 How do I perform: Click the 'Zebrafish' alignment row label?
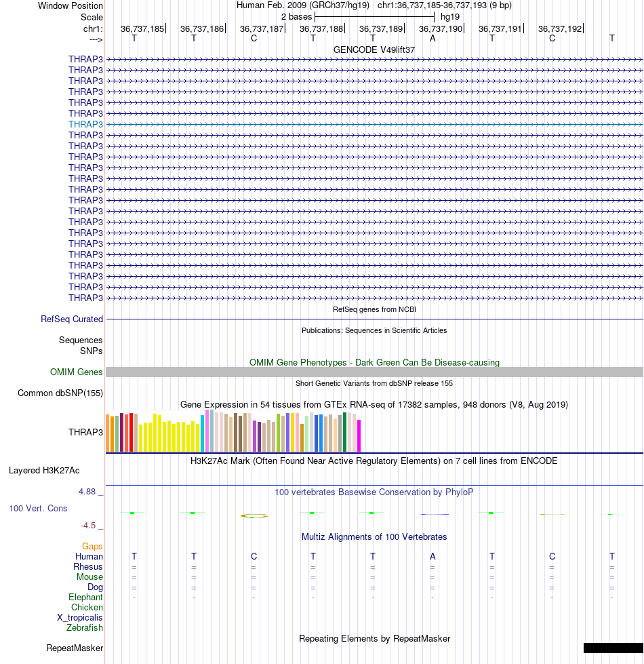[85, 627]
